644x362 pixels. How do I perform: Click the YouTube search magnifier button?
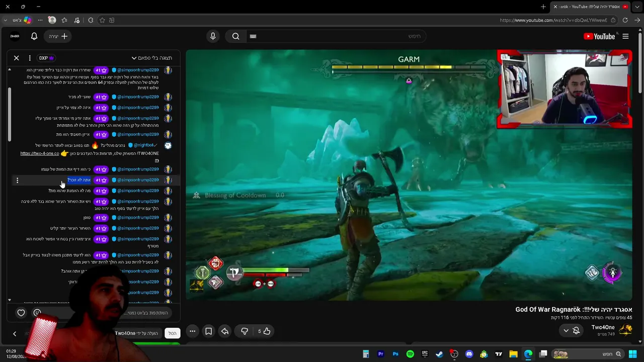[x=235, y=36]
